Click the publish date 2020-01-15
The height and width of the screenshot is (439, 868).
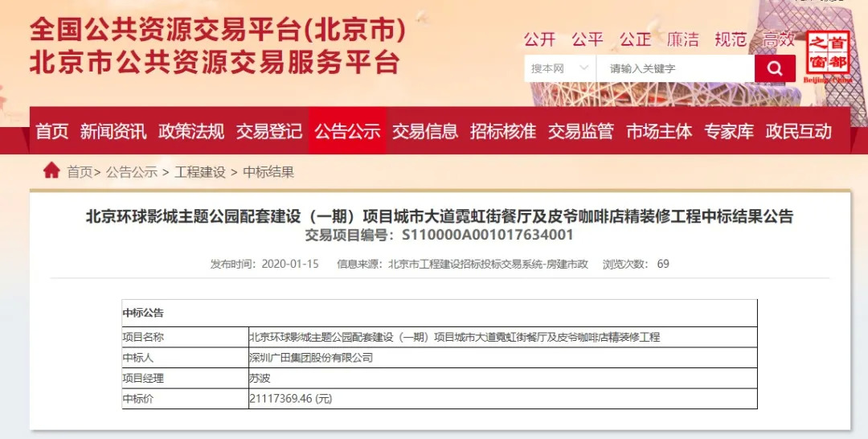tap(290, 264)
